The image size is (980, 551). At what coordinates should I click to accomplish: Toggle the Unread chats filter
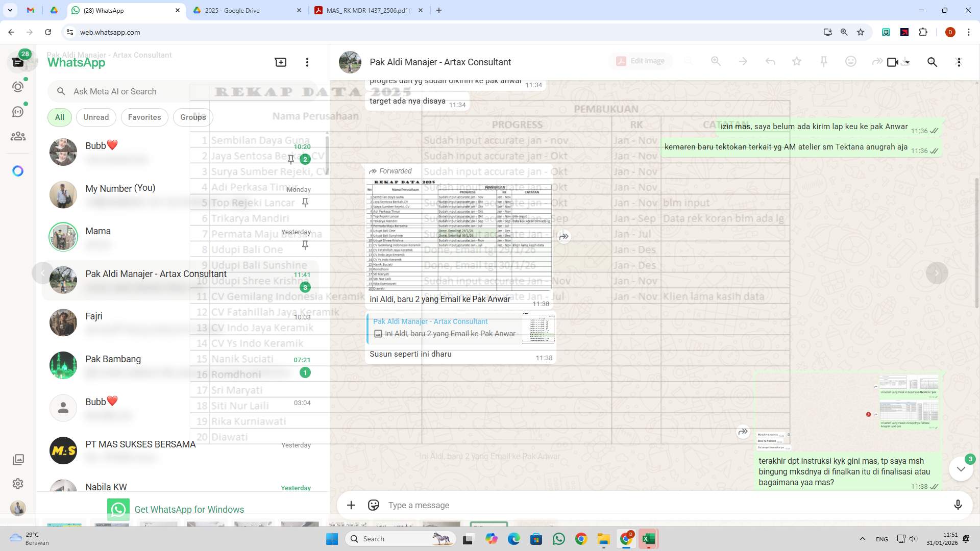coord(96,117)
